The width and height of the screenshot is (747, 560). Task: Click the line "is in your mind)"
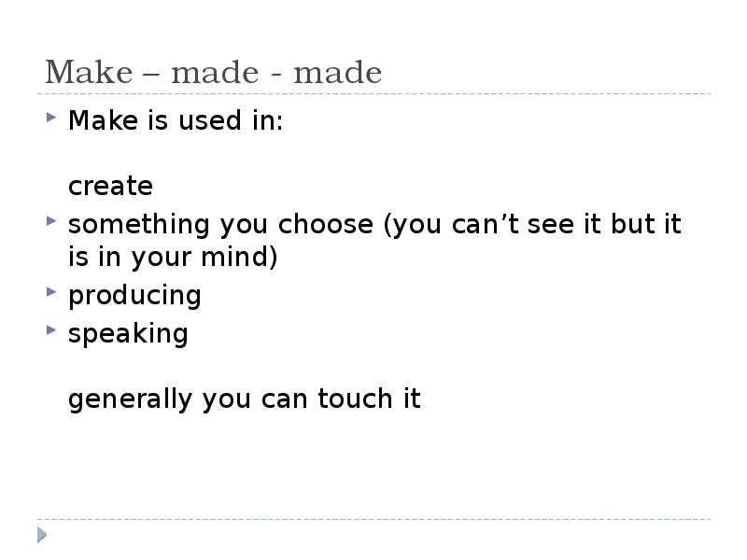point(173,258)
